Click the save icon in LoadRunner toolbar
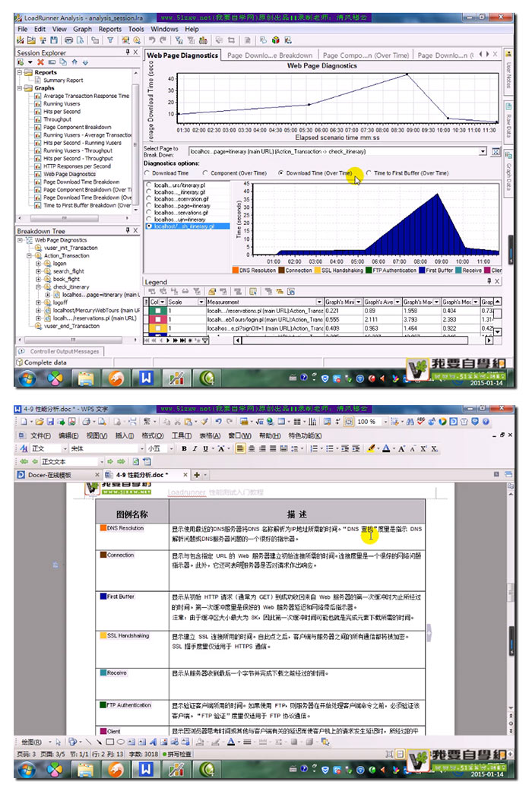532x788 pixels. pyautogui.click(x=54, y=40)
